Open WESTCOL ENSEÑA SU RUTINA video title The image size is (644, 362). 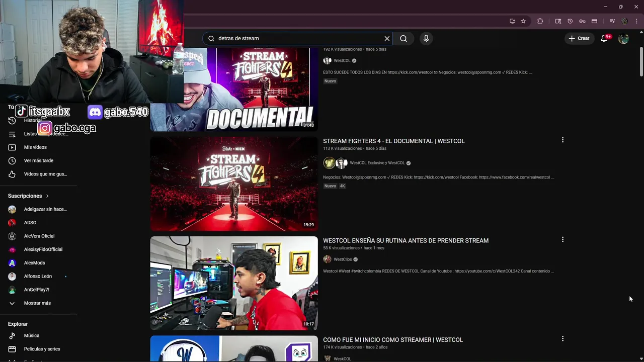point(406,241)
